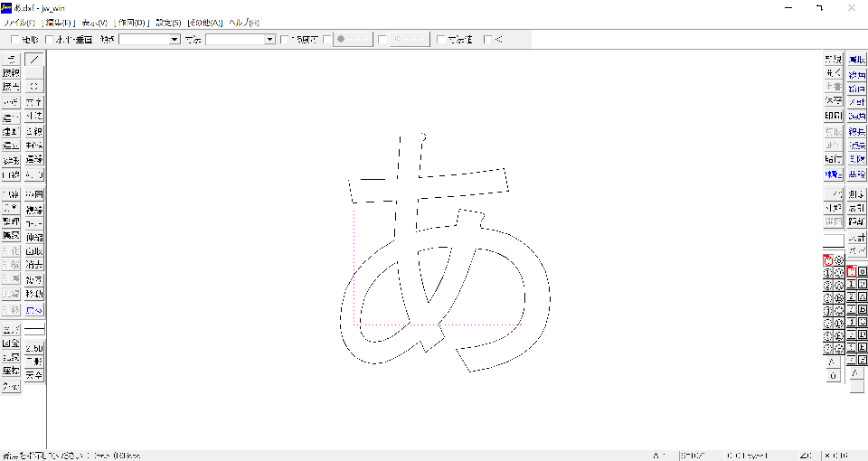Select the rectangle (□) tool button
This screenshot has height=461, width=868.
click(34, 73)
